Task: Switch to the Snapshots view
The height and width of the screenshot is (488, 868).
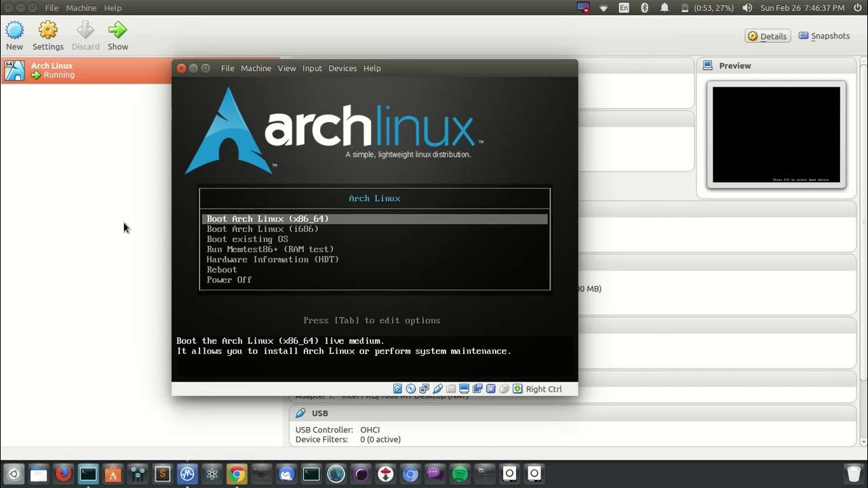Action: point(824,36)
